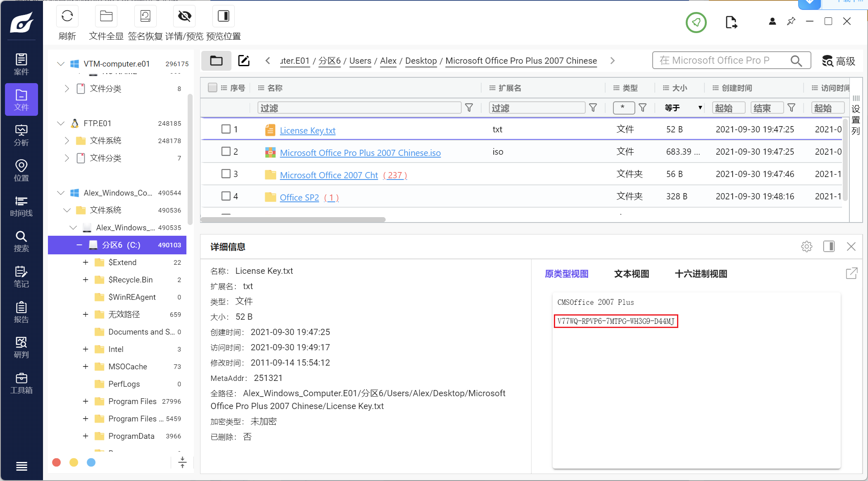
Task: Expand the ProgramData folder
Action: click(x=86, y=436)
